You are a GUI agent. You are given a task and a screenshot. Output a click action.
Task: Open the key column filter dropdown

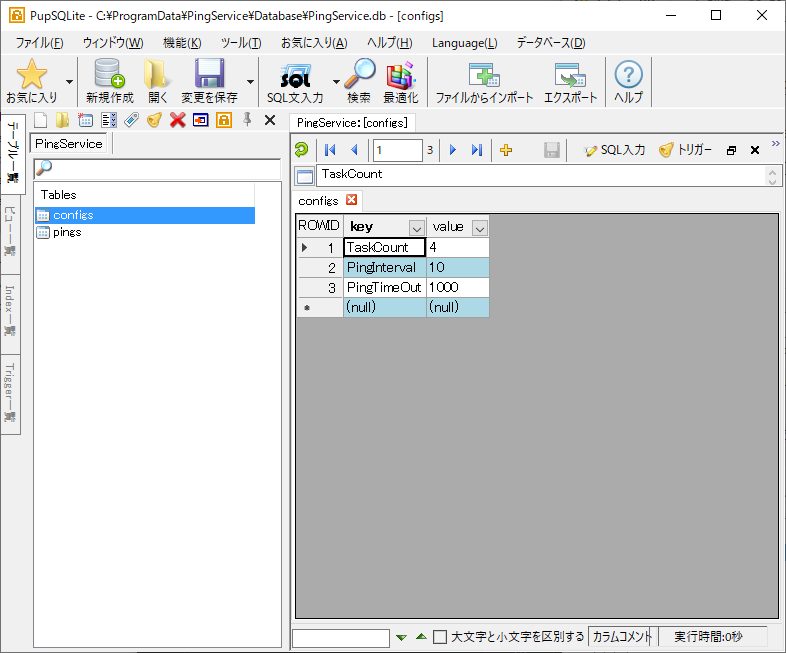[416, 227]
